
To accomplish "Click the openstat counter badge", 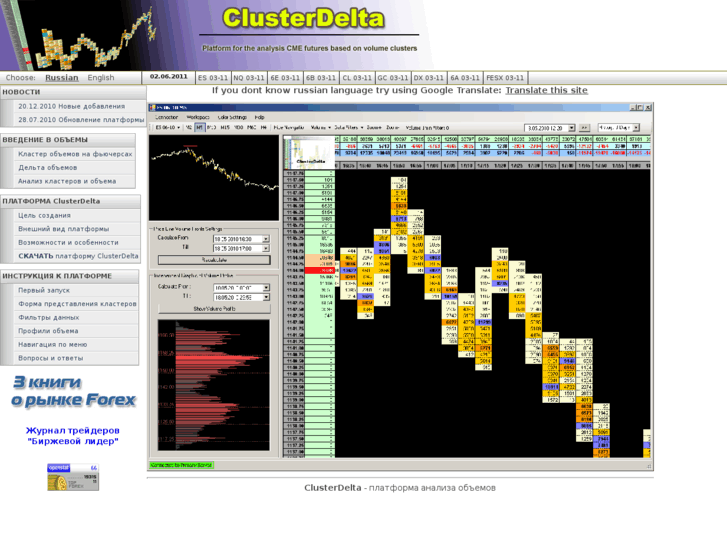I will pyautogui.click(x=73, y=468).
